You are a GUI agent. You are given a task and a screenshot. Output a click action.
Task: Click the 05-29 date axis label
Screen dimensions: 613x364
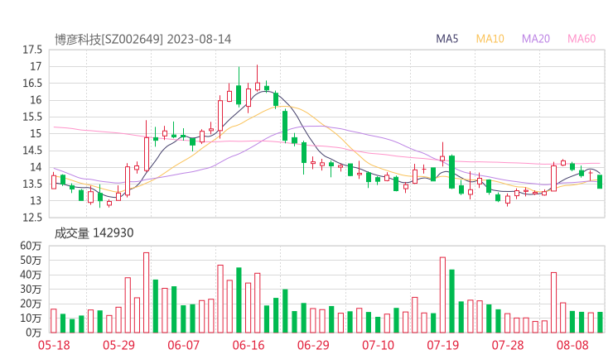pyautogui.click(x=118, y=345)
